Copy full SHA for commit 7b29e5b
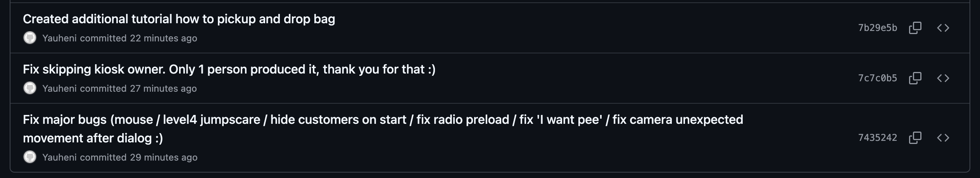The height and width of the screenshot is (178, 980). [915, 28]
